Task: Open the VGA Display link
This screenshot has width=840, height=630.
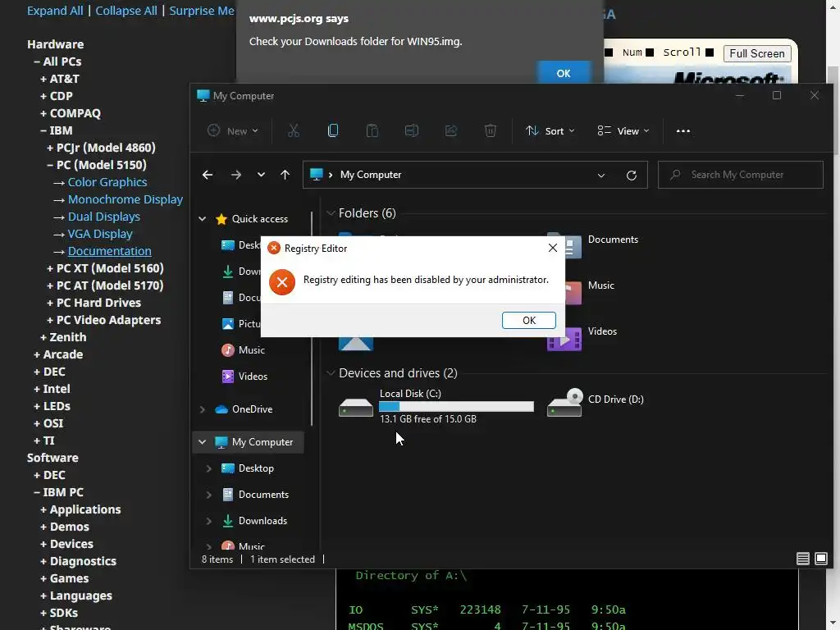Action: point(100,234)
